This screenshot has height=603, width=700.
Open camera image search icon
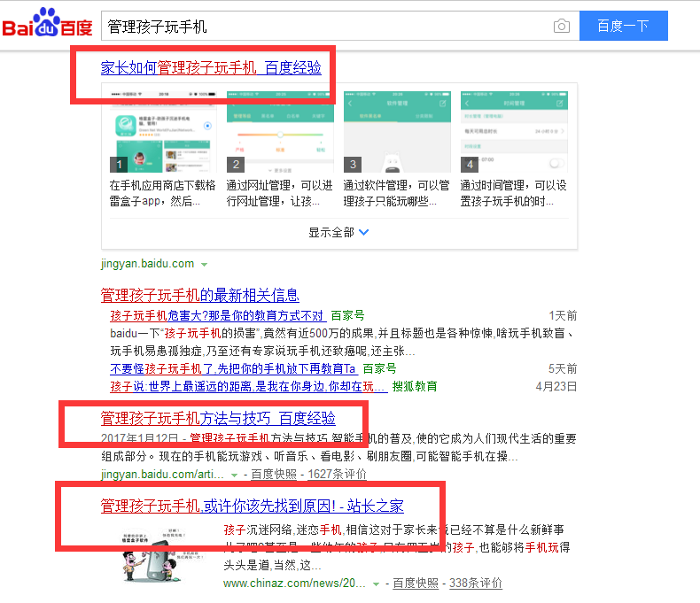click(561, 26)
